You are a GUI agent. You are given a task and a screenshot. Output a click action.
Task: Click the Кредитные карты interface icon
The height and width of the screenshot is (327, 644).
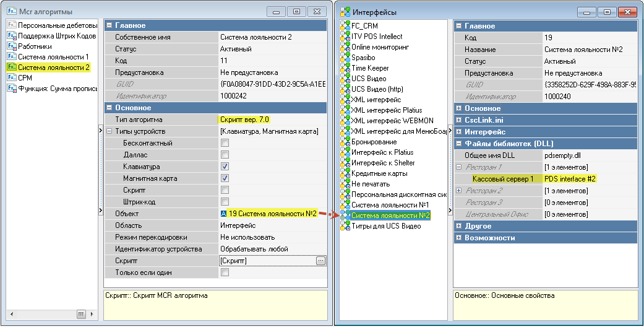[x=345, y=173]
